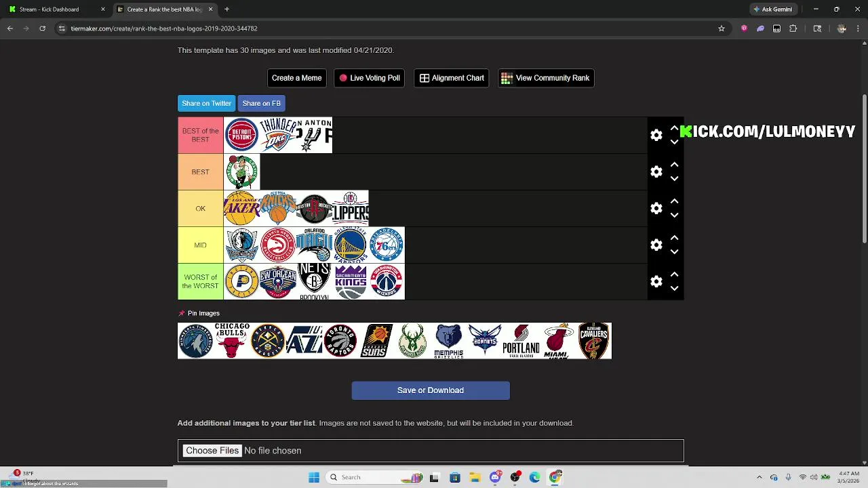Select the Detroit Pistons logo
Screen dimensions: 868x488
coord(241,135)
